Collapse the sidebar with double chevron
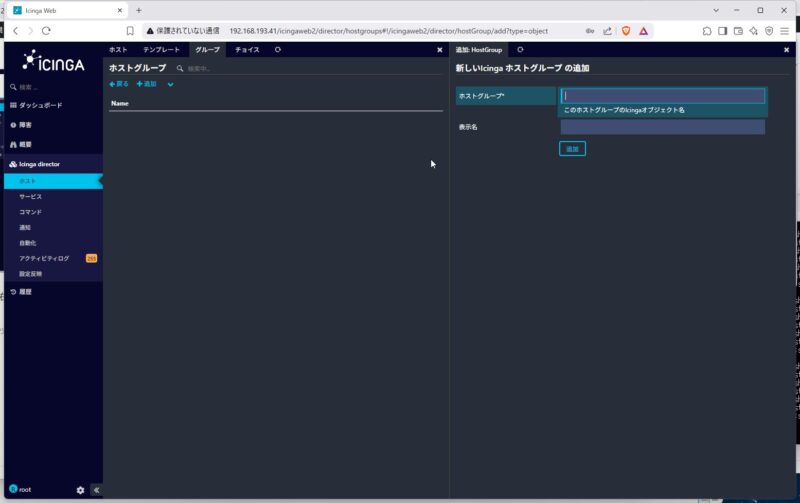The height and width of the screenshot is (503, 800). [x=96, y=490]
